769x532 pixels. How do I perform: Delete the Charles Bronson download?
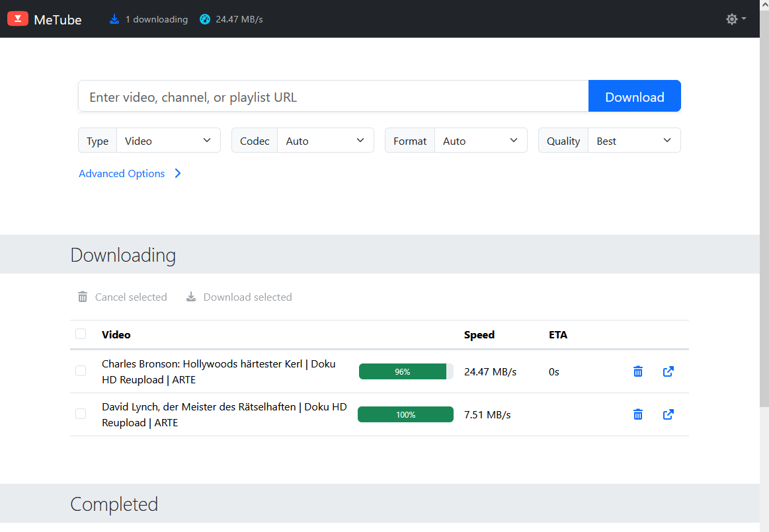[x=638, y=371]
